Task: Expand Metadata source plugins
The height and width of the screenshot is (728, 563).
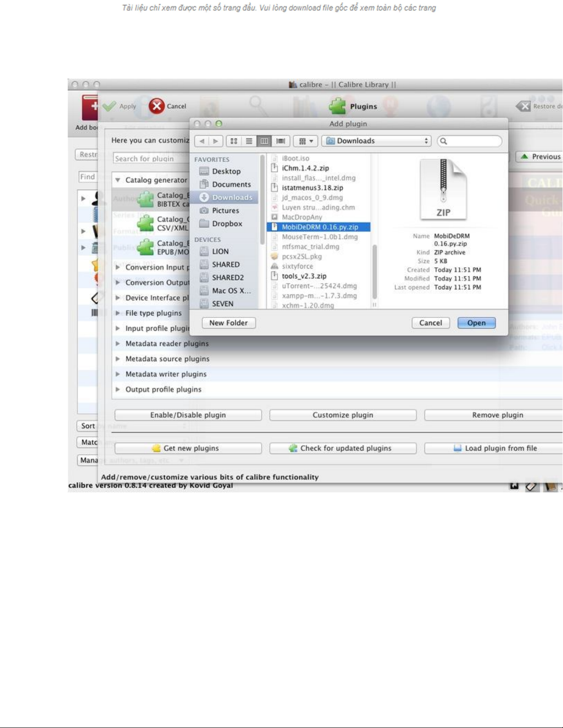Action: click(118, 359)
